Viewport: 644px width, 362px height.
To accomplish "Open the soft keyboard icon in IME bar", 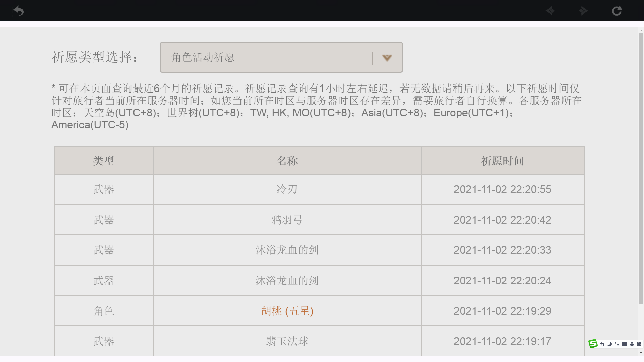I will pyautogui.click(x=624, y=344).
